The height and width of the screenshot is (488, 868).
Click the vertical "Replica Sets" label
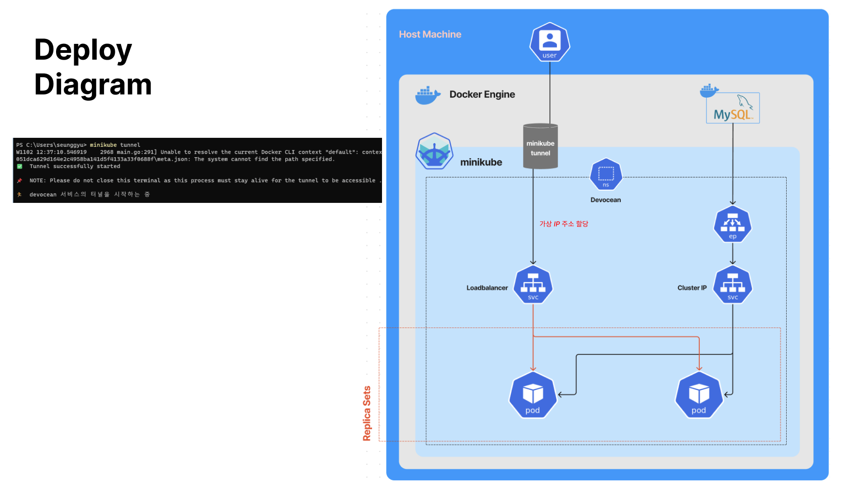coord(367,413)
